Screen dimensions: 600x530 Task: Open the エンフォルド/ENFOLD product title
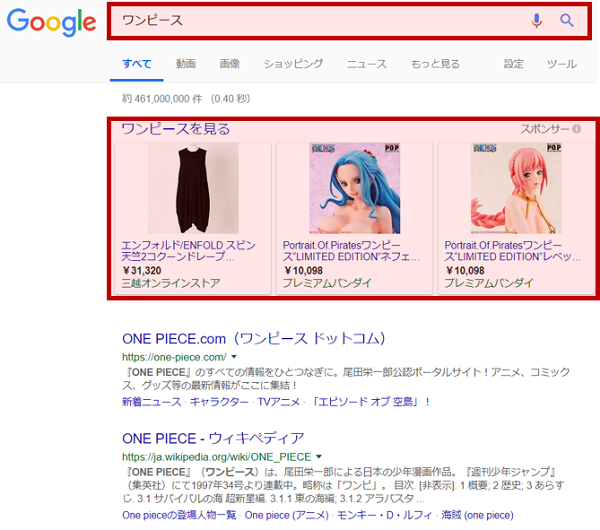point(188,251)
